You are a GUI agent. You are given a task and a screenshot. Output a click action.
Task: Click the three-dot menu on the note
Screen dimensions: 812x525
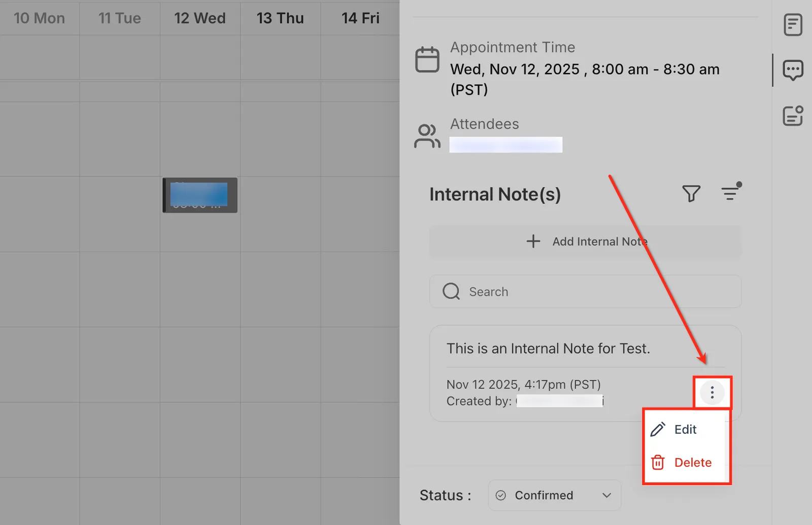pos(712,392)
